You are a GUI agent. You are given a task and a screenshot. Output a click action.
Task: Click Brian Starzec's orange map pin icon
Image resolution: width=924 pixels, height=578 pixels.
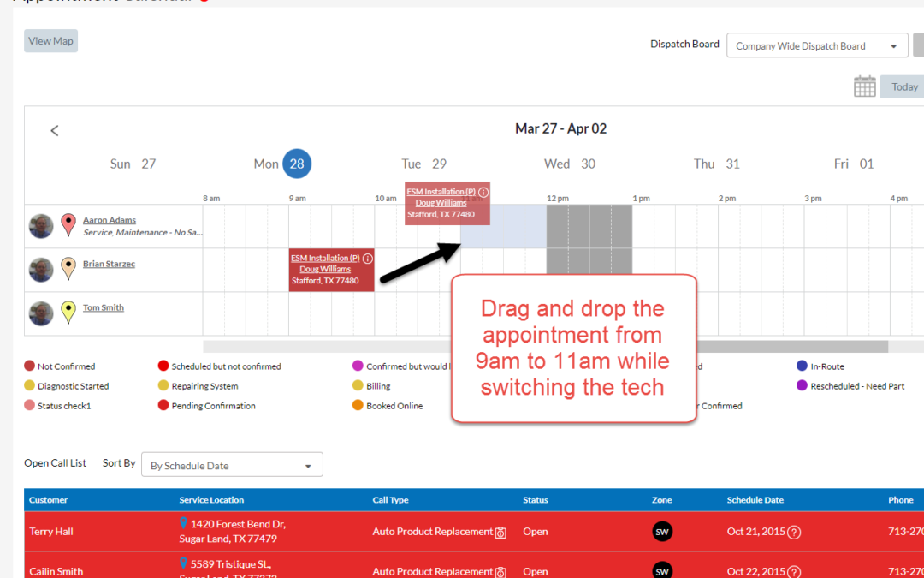(69, 269)
